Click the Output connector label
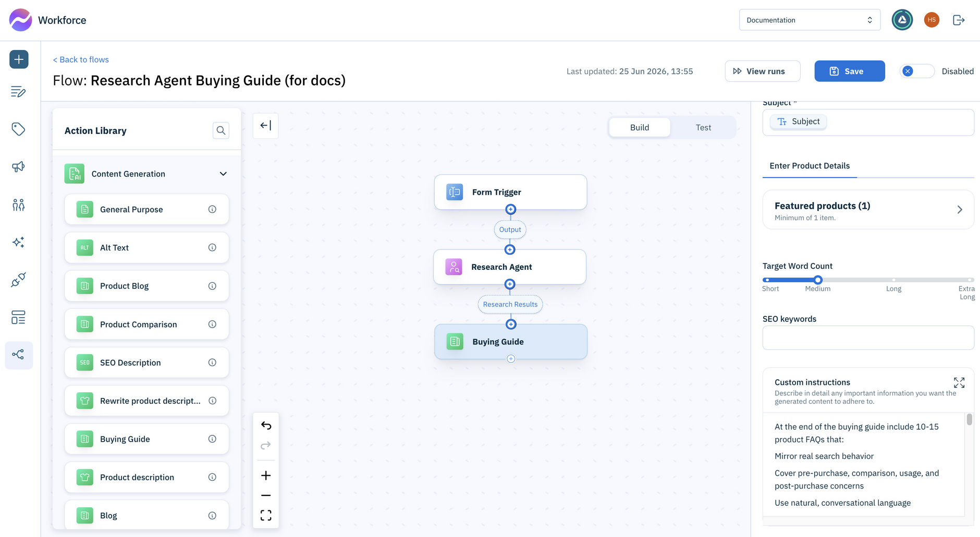This screenshot has height=537, width=980. [x=510, y=230]
